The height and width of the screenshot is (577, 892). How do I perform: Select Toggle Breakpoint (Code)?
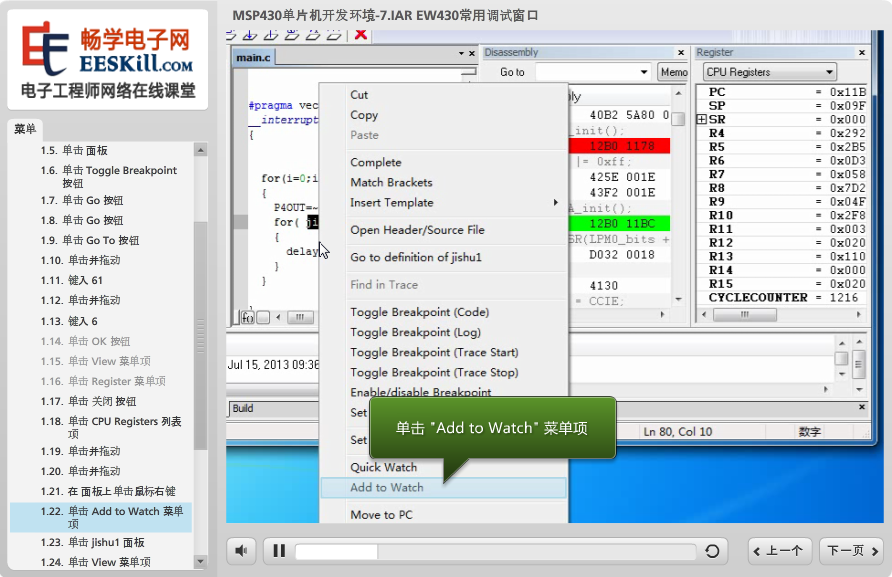click(420, 312)
